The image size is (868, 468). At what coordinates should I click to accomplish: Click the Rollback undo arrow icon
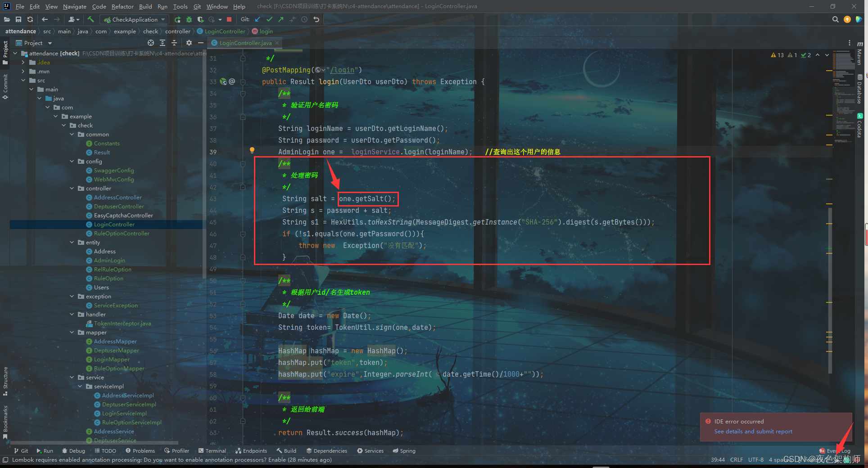[316, 19]
